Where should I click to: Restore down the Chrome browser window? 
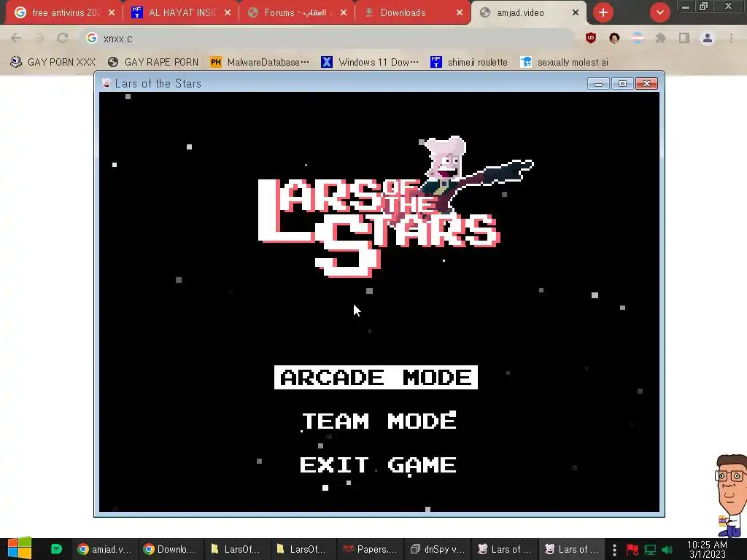pyautogui.click(x=703, y=7)
